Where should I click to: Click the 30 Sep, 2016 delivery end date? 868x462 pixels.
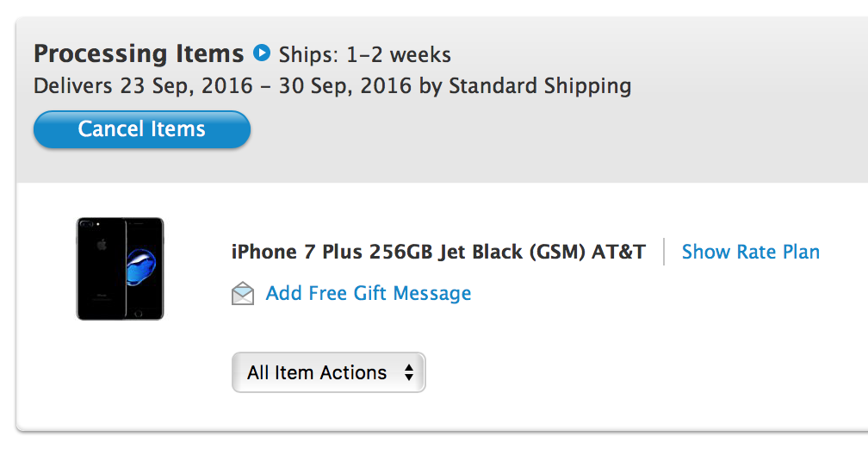click(344, 86)
